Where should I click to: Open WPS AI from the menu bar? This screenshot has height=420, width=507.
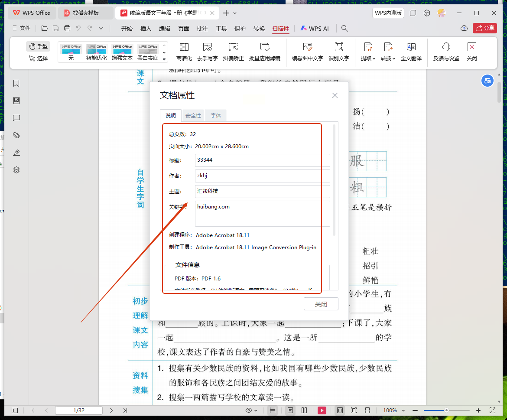315,29
